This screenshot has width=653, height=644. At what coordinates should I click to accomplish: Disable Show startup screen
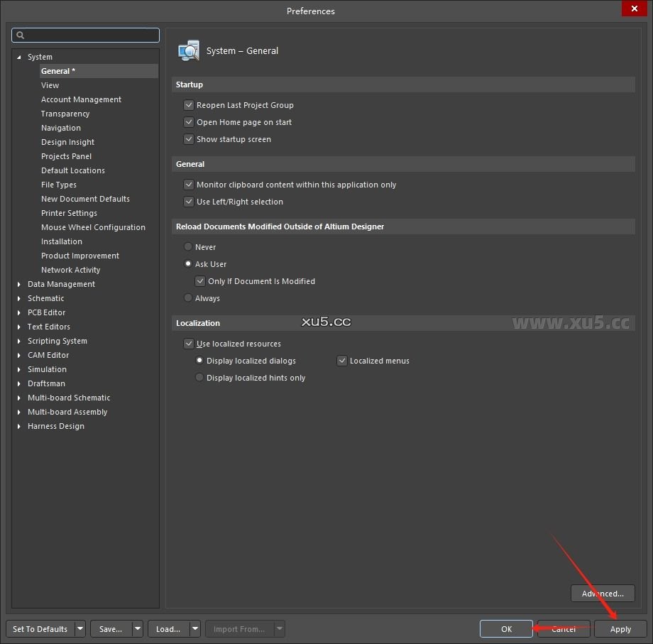(x=189, y=139)
